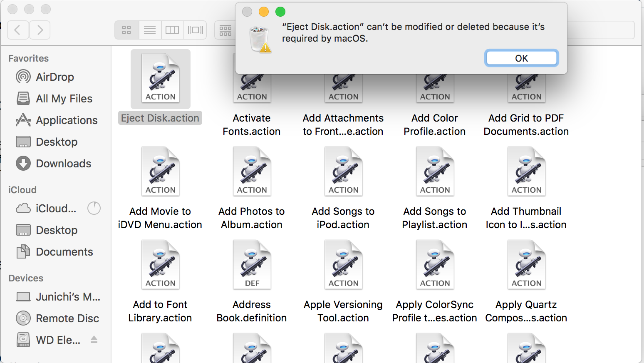This screenshot has height=363, width=644.
Task: Open Documents under iCloud
Action: [x=54, y=252]
